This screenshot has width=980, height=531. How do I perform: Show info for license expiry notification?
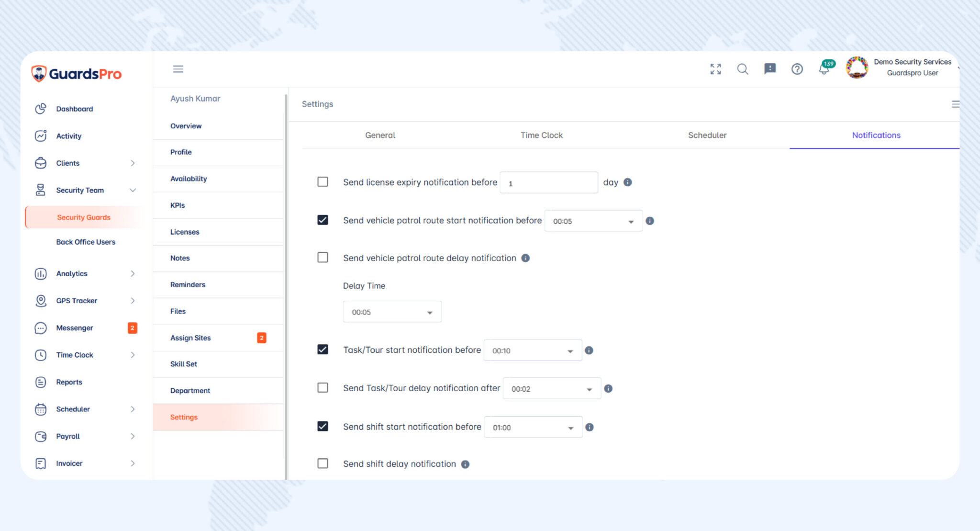tap(628, 182)
